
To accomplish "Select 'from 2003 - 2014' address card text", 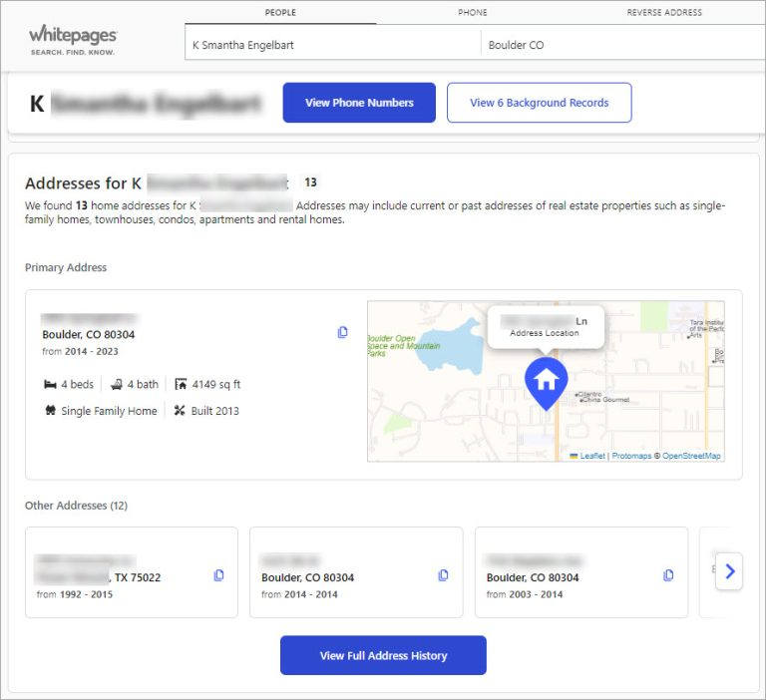I will (x=525, y=594).
